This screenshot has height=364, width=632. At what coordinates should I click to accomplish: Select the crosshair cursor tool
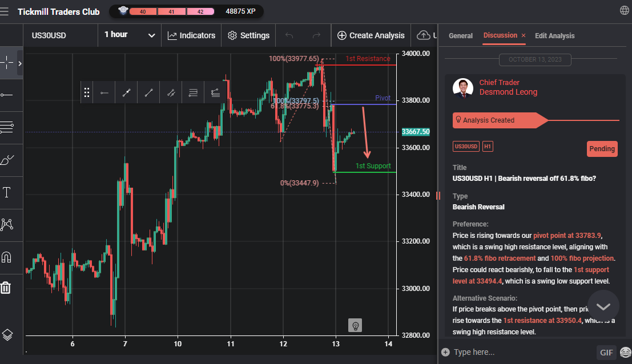tap(7, 63)
